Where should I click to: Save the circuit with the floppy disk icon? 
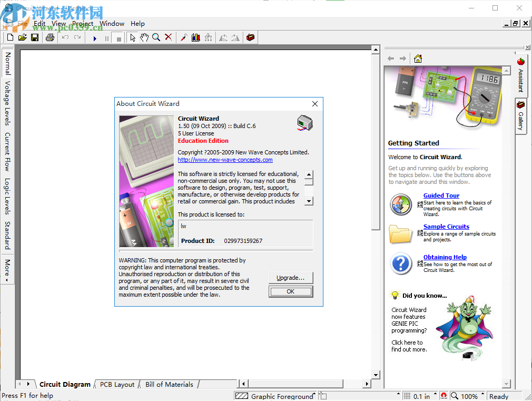(35, 37)
